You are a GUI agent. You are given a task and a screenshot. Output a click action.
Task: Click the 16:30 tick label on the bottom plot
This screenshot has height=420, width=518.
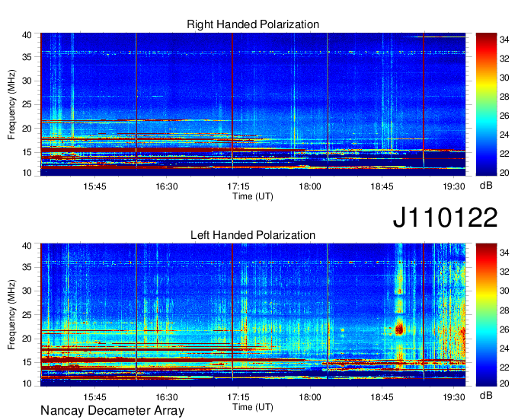pyautogui.click(x=167, y=397)
